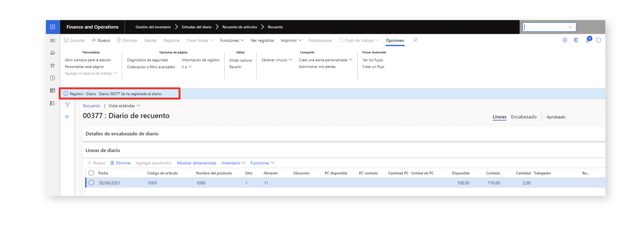
Task: Toggle the select-all circle in grid header
Action: (x=91, y=173)
